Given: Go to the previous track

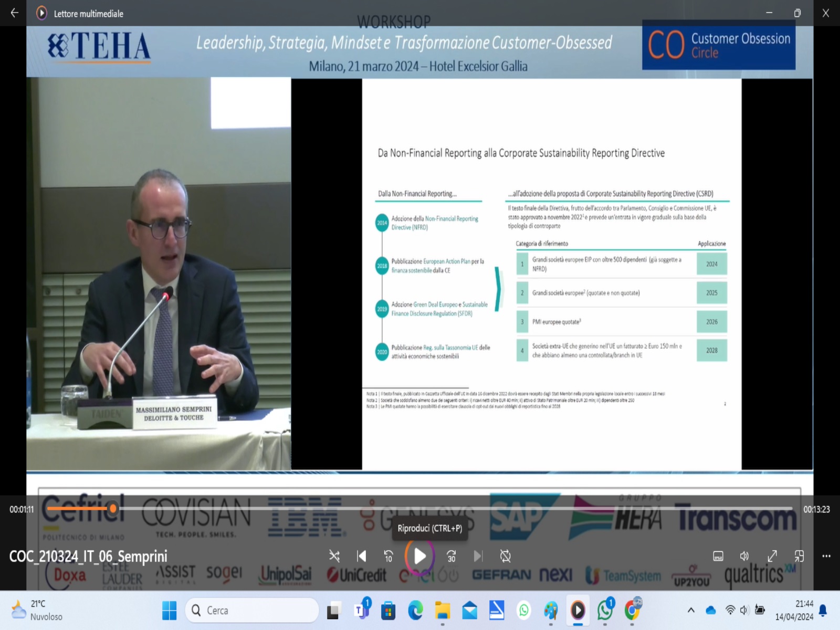Looking at the screenshot, I should coord(361,556).
